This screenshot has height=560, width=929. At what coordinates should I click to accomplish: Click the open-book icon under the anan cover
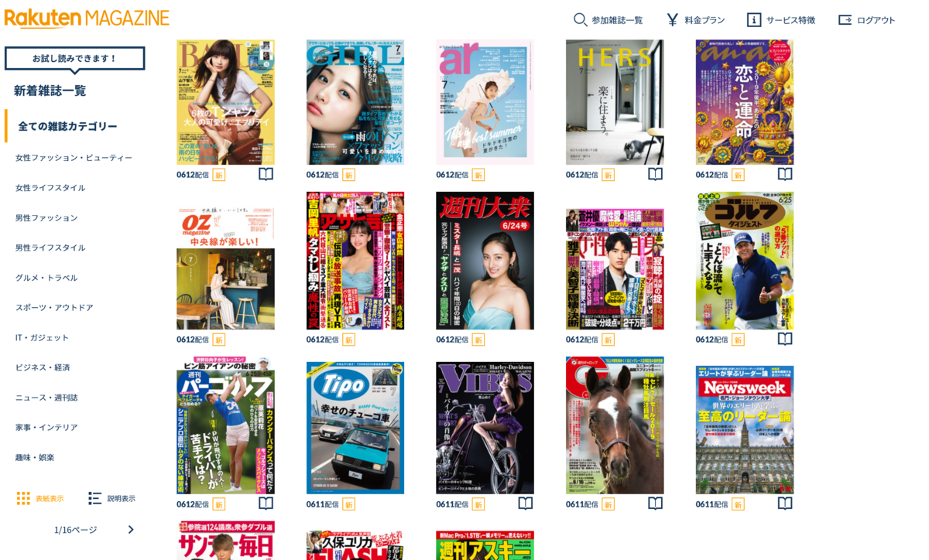(785, 174)
